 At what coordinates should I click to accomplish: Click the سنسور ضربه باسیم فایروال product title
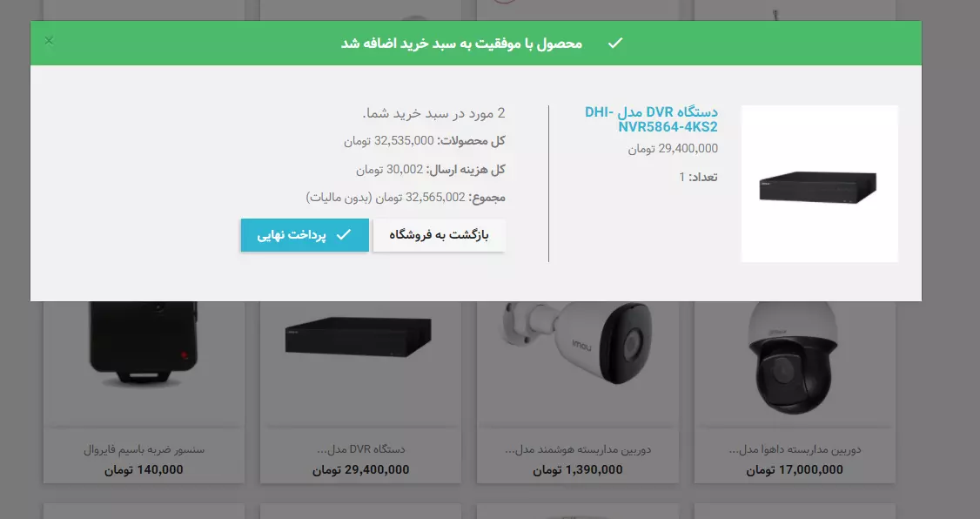(144, 449)
